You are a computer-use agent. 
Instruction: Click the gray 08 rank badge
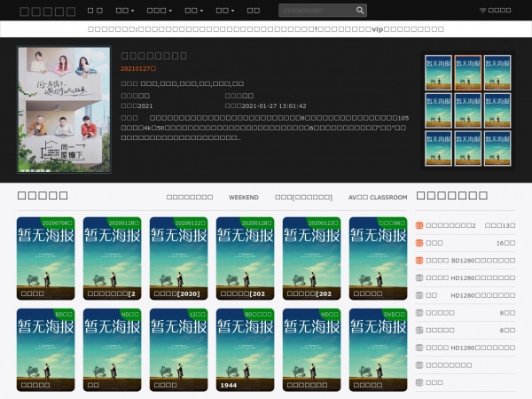pos(419,348)
